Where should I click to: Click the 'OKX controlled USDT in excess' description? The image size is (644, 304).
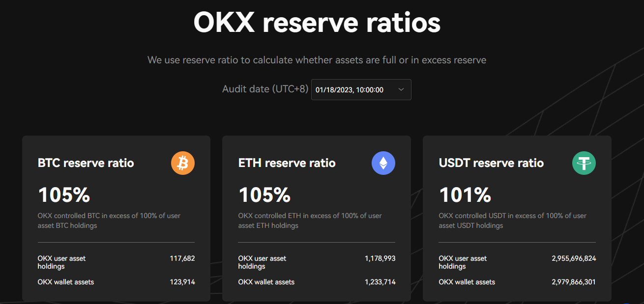tap(513, 221)
